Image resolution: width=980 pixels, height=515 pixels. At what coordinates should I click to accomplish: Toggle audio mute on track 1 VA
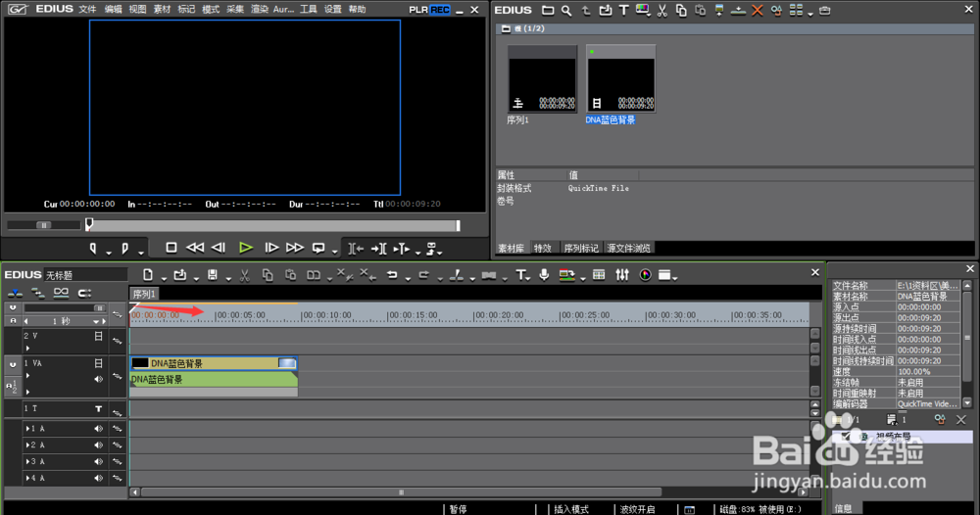pos(98,379)
